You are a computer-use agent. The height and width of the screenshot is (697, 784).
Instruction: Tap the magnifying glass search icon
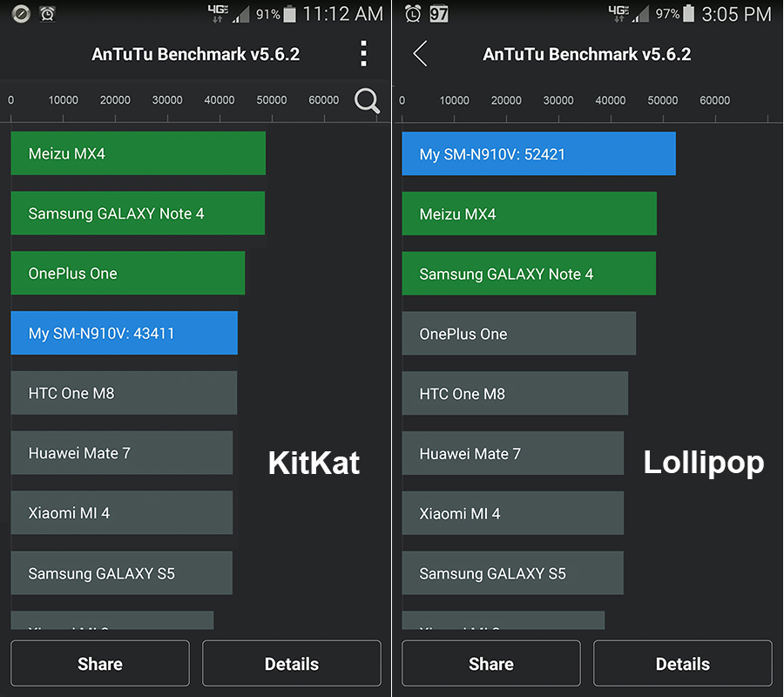point(367,100)
